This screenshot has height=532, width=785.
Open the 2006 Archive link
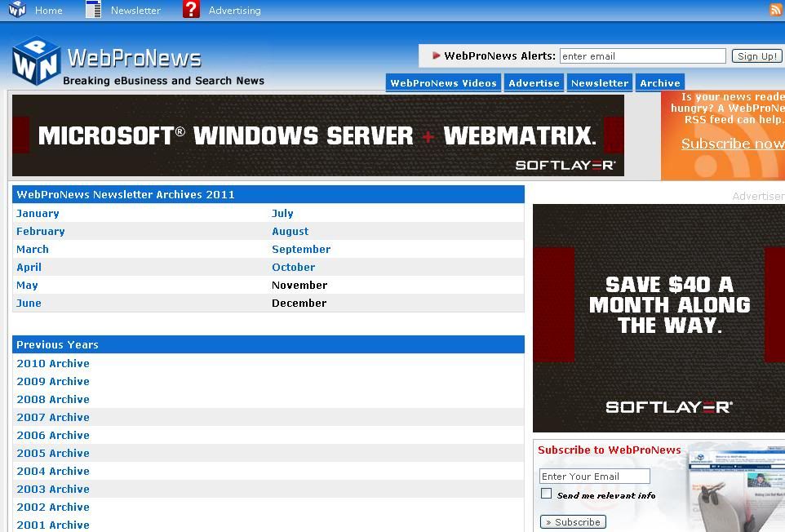53,436
